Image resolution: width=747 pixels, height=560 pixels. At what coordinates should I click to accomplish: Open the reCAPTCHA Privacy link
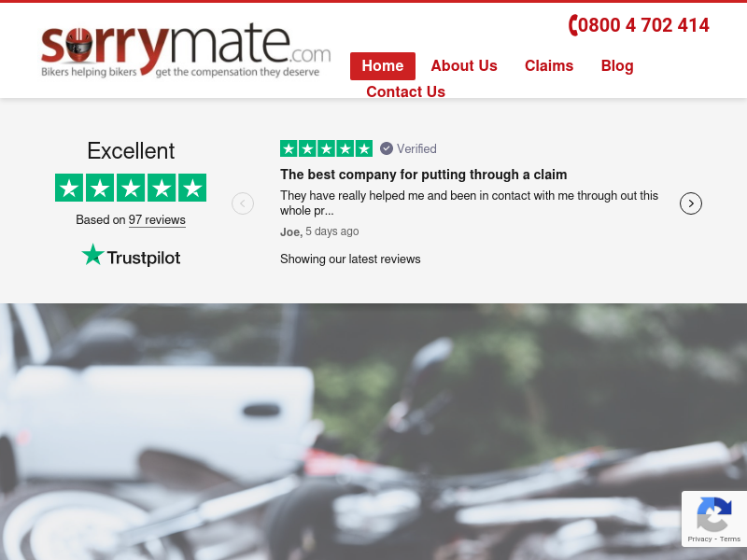[x=699, y=539]
